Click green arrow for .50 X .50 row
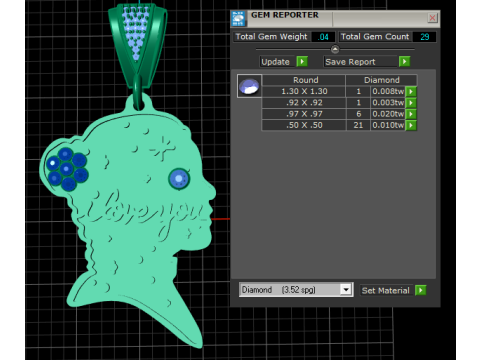 411,125
